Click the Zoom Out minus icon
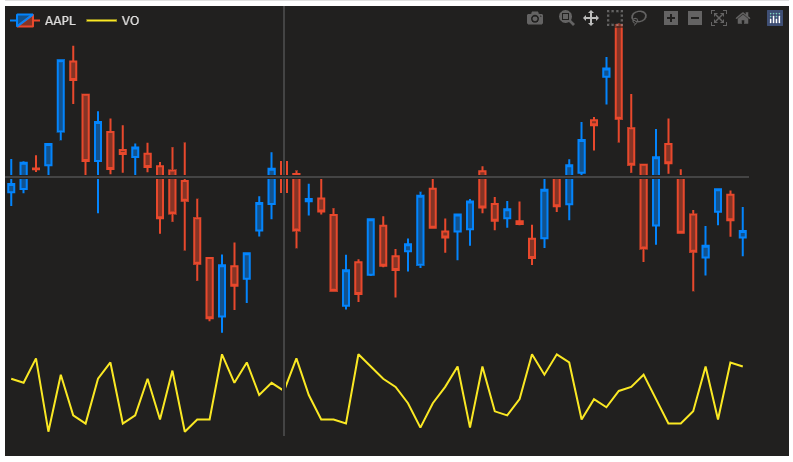This screenshot has width=793, height=462. (695, 19)
